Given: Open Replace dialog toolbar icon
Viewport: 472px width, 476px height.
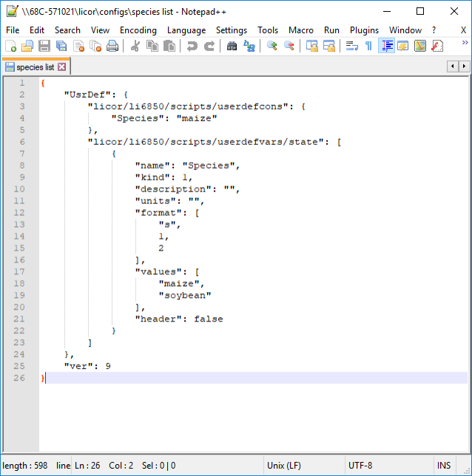Looking at the screenshot, I should click(249, 46).
